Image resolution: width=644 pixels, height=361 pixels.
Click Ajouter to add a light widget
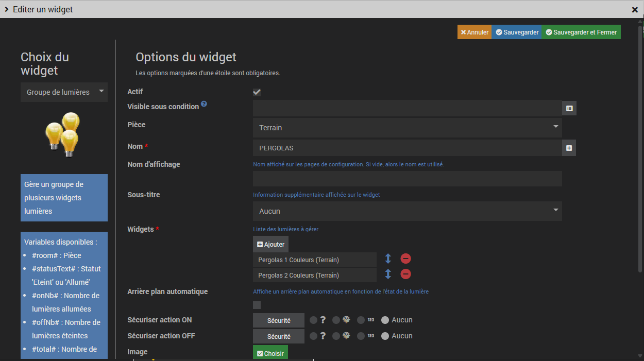coord(270,244)
